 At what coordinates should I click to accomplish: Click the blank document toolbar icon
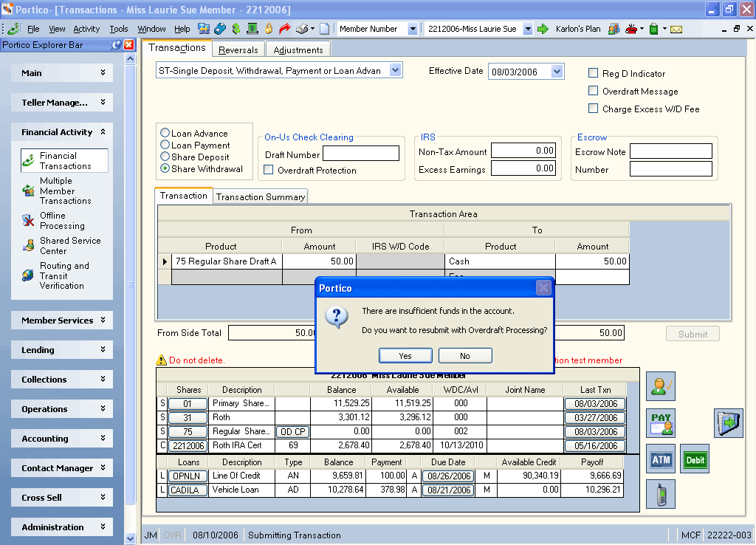(325, 29)
